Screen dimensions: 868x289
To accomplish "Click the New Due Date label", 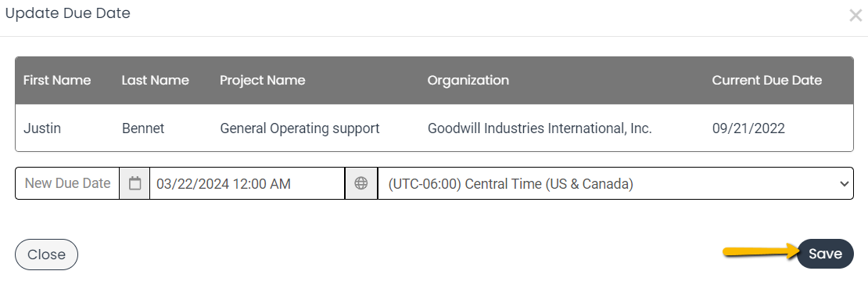I will click(67, 183).
